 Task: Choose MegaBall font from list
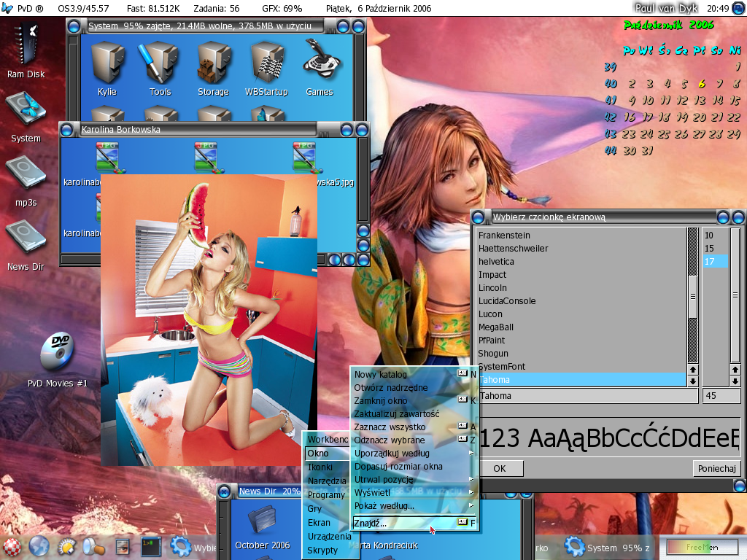click(581, 327)
